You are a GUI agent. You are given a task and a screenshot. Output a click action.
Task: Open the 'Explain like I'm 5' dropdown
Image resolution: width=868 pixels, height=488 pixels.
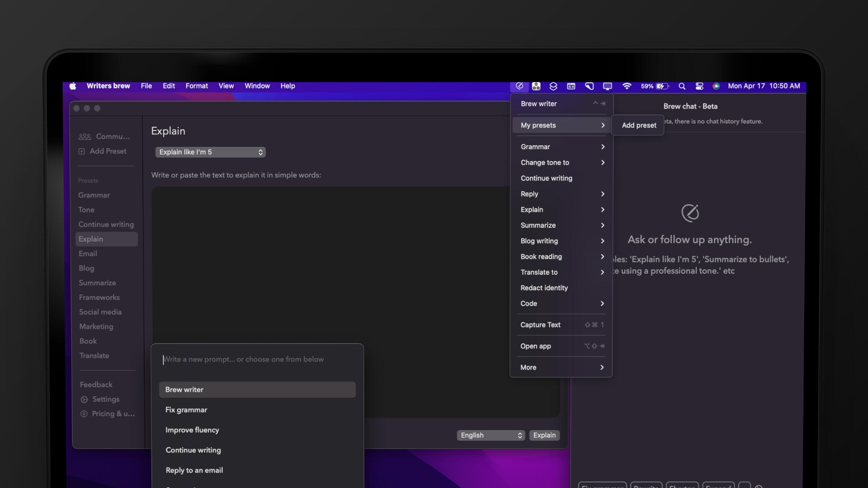point(210,152)
